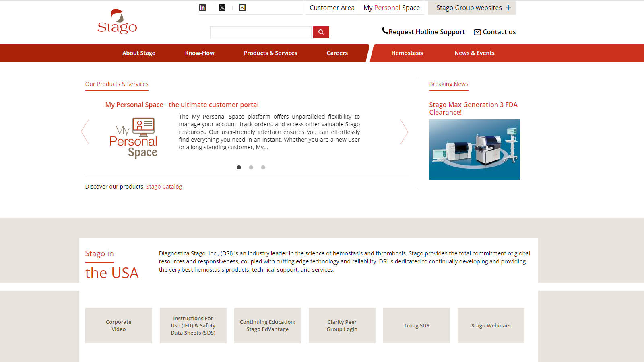This screenshot has height=362, width=644.
Task: Open Continuing Education Stago EdVantage tile
Action: (x=268, y=325)
